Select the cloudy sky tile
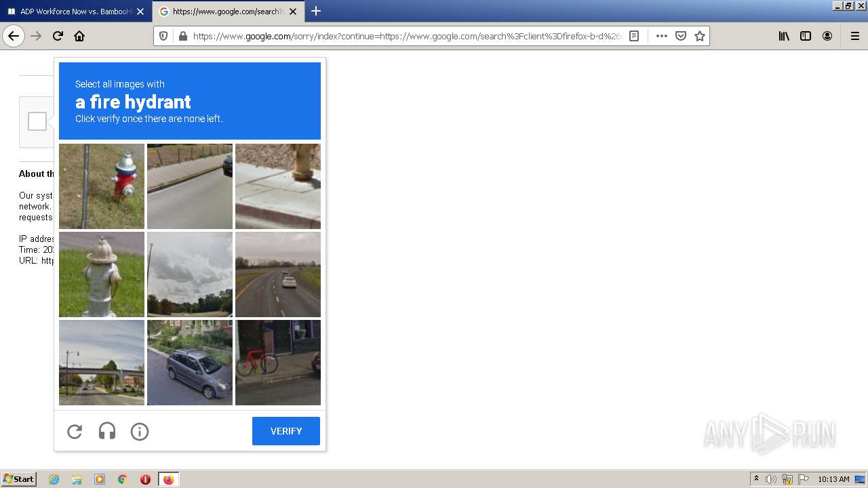The width and height of the screenshot is (868, 488). pyautogui.click(x=190, y=274)
